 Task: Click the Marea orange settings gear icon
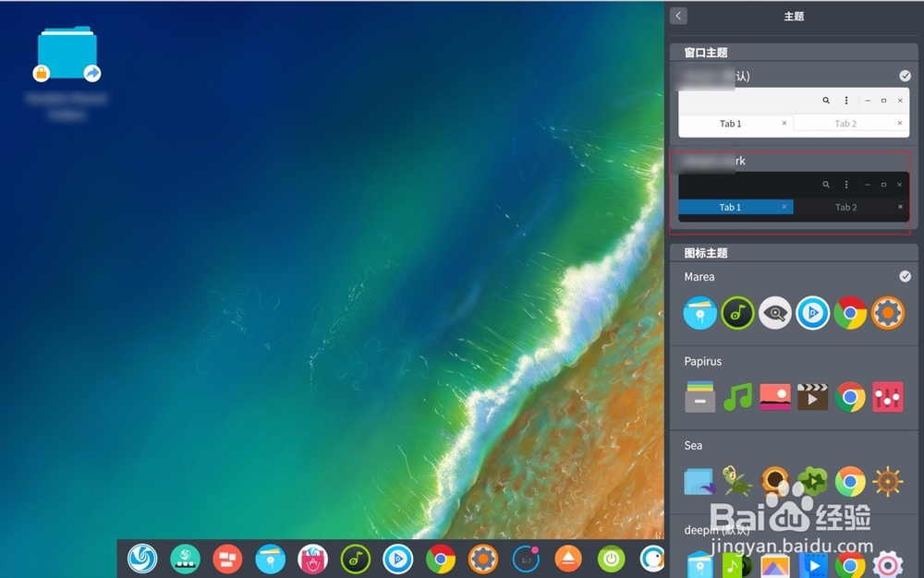click(x=888, y=312)
